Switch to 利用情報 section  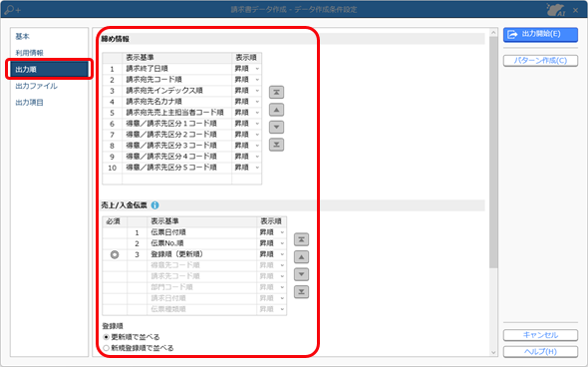[x=29, y=53]
